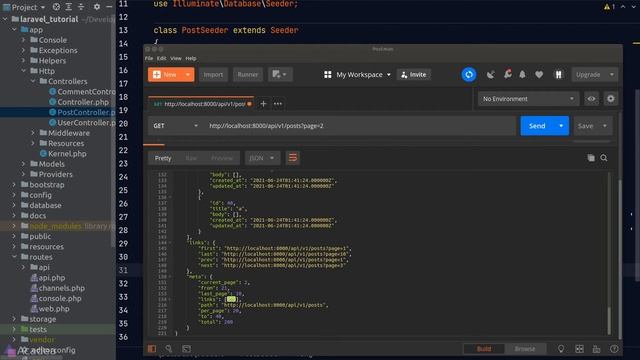Image resolution: width=640 pixels, height=360 pixels.
Task: Select Raw response view tab
Action: 191,158
